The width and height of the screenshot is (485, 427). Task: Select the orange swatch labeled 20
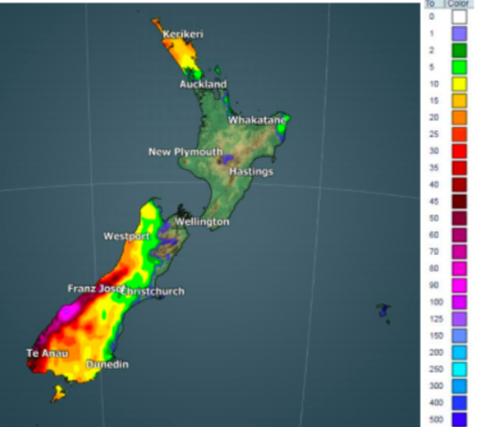459,117
